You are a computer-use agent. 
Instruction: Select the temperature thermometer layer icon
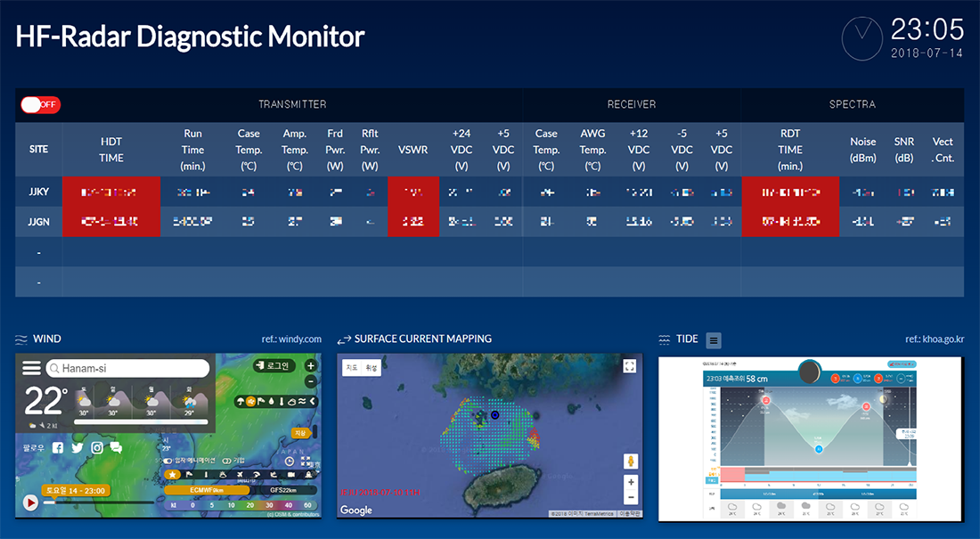click(x=282, y=402)
